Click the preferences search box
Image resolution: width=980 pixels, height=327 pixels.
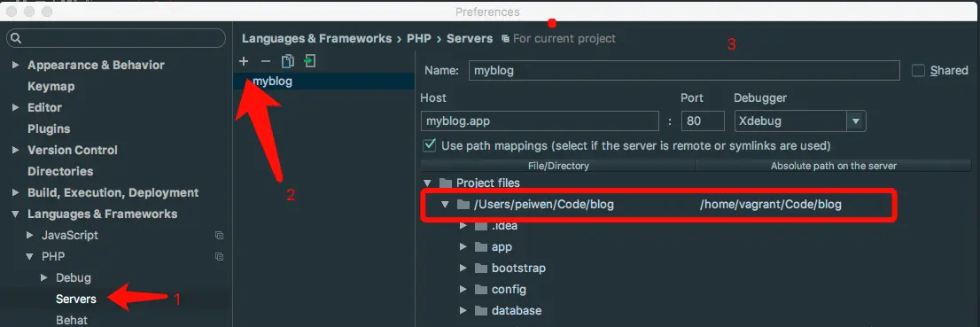pos(116,39)
